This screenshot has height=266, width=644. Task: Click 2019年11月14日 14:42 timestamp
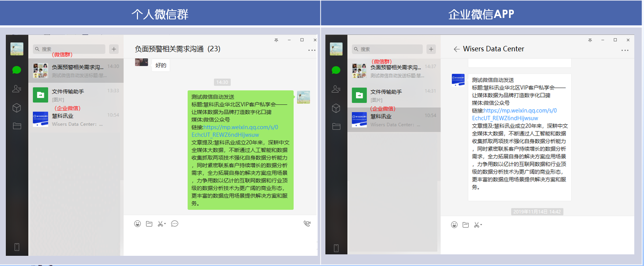coord(537,212)
